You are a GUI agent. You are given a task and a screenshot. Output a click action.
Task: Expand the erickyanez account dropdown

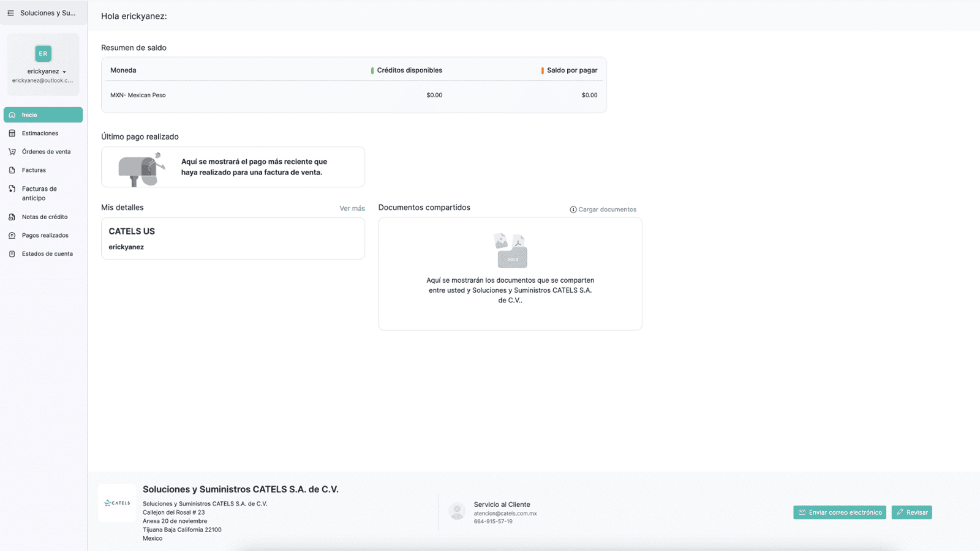point(47,72)
